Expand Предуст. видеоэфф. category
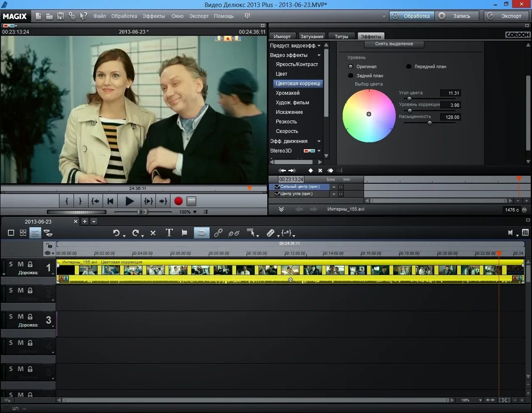This screenshot has width=532, height=413. [x=319, y=46]
